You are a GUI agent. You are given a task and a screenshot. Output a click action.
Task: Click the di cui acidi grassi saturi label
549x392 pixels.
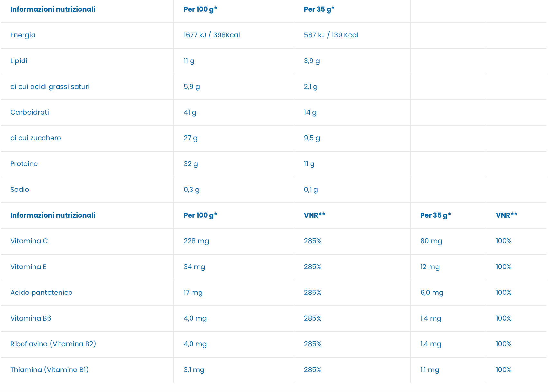pyautogui.click(x=50, y=87)
